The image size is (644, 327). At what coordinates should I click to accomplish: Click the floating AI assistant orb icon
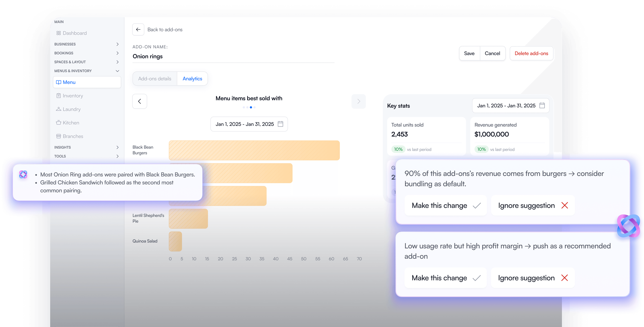click(x=628, y=226)
